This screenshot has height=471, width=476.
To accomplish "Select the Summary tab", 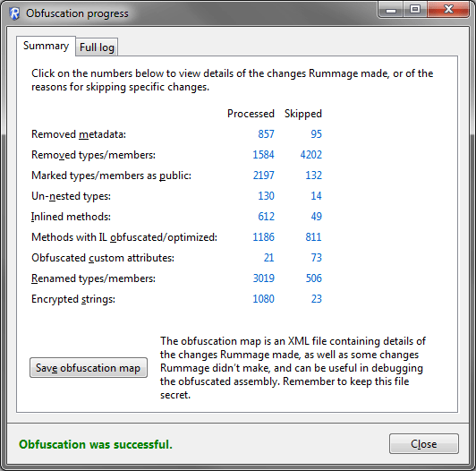I will coord(46,46).
